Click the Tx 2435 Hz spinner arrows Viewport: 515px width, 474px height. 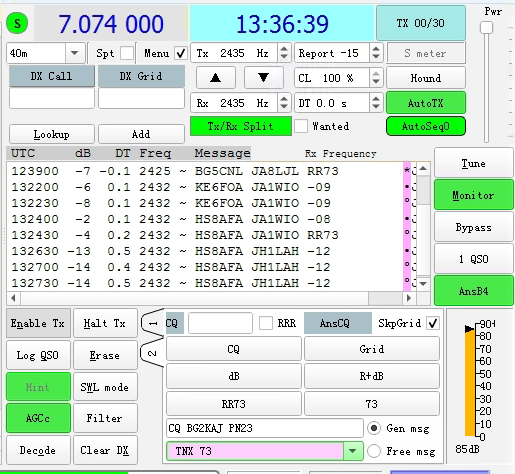pyautogui.click(x=284, y=53)
